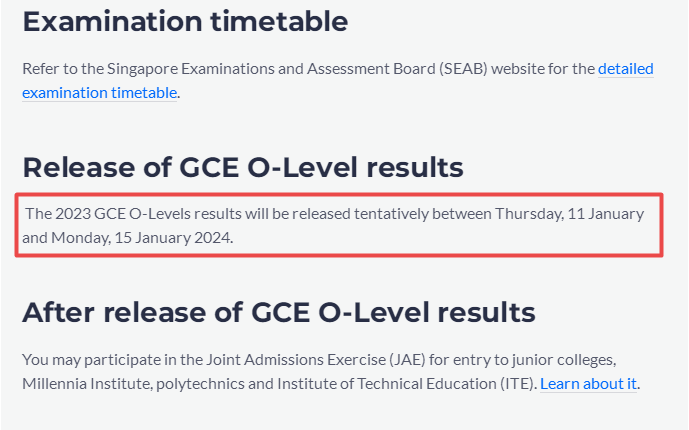Click 'Singapore Examinations and Assessment Board' text
This screenshot has height=430, width=689.
point(271,69)
